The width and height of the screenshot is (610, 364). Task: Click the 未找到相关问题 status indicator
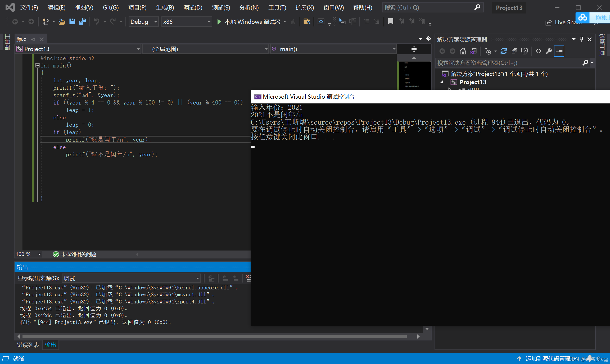(75, 254)
